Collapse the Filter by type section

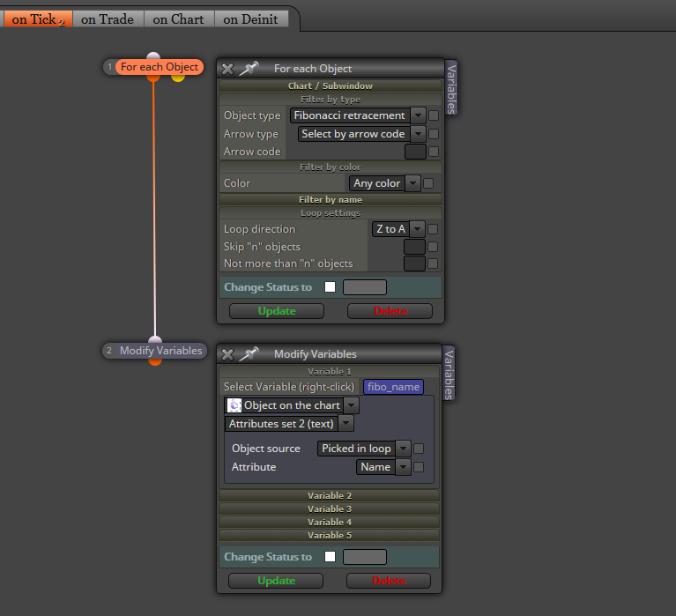[x=331, y=100]
